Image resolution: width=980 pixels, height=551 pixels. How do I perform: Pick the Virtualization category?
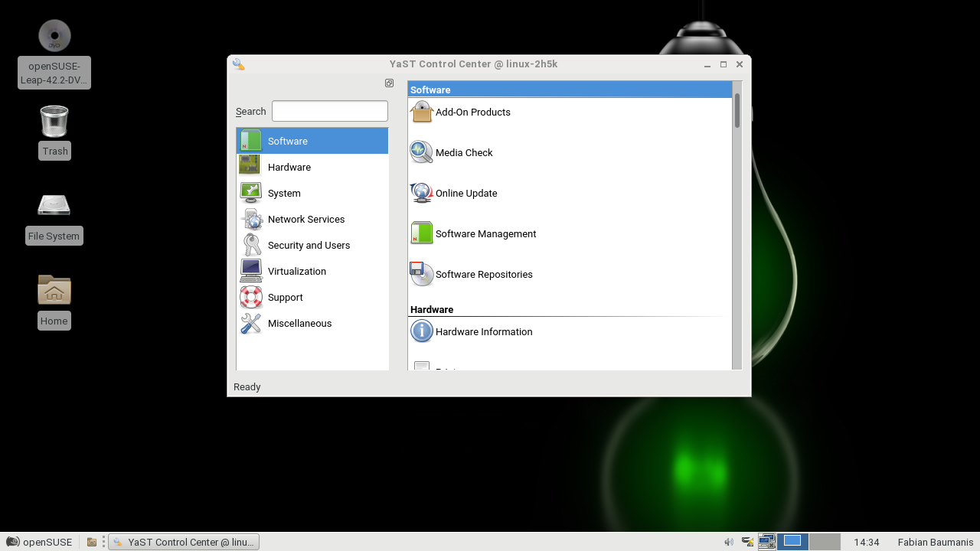[297, 271]
